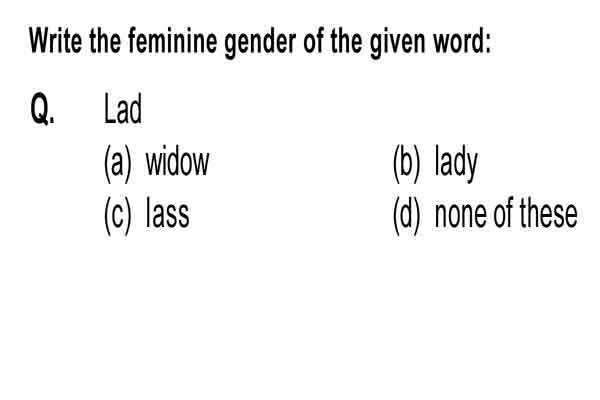Click the (d) option label
The image size is (600, 400).
tap(407, 216)
